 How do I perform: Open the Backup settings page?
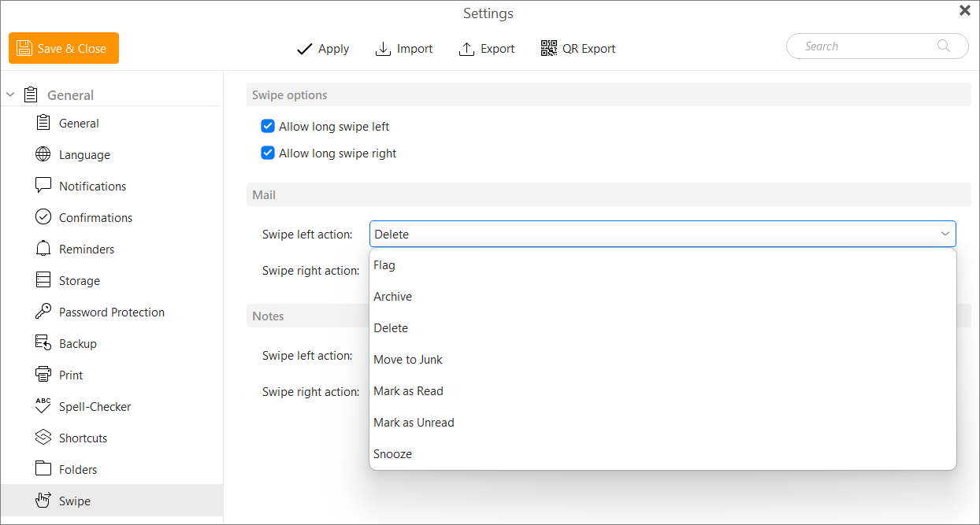pyautogui.click(x=112, y=343)
